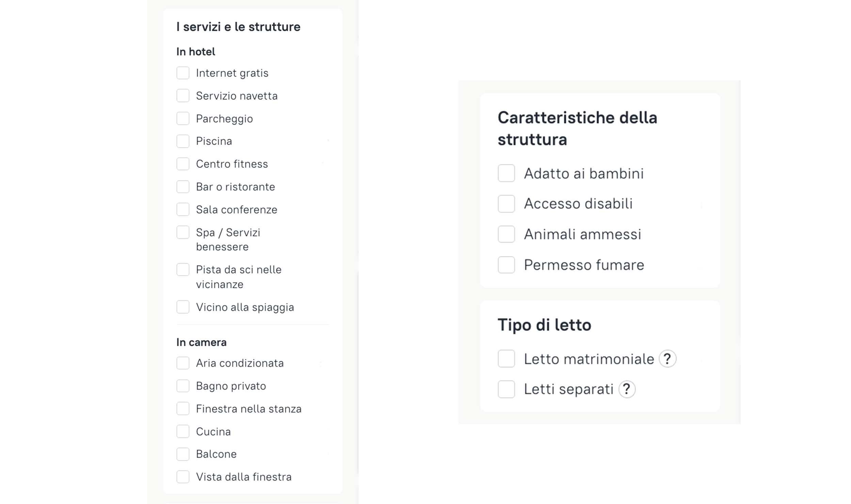Tick the Servizio navetta option
The image size is (851, 504).
coord(183,96)
